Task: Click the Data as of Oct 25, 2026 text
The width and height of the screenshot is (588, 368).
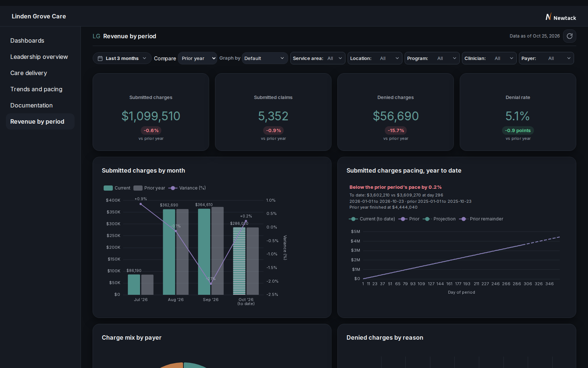Action: coord(534,36)
